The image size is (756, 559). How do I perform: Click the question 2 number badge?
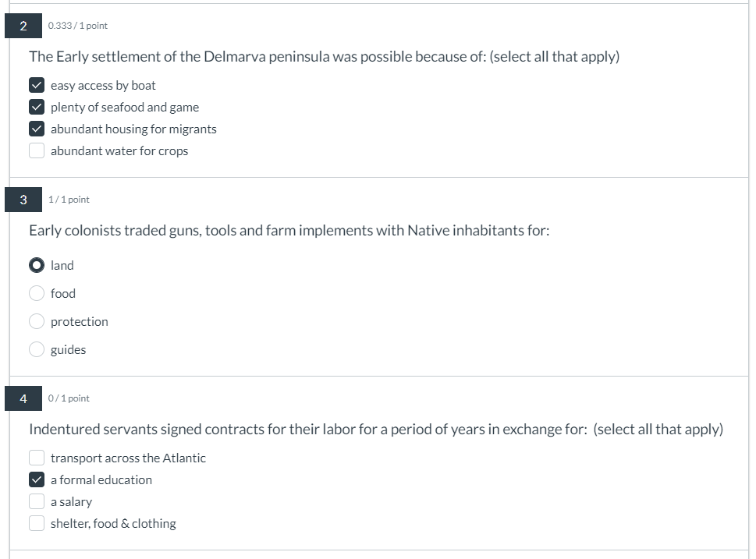[23, 26]
